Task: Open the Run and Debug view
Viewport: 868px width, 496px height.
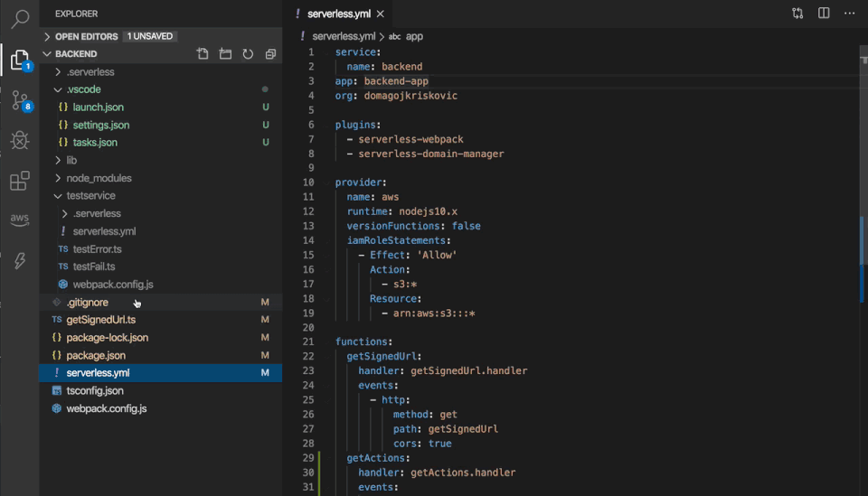Action: click(x=20, y=140)
